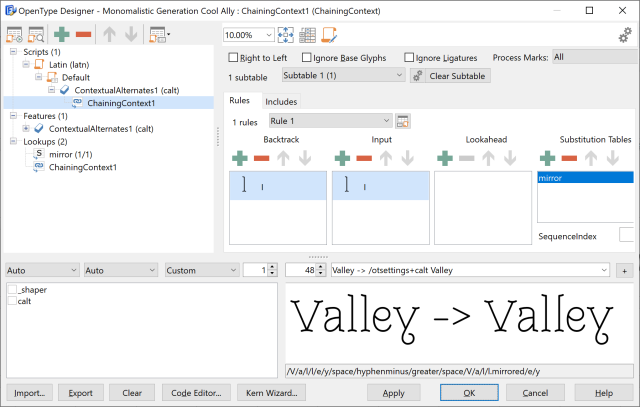Click the preview text input field

pyautogui.click(x=468, y=270)
